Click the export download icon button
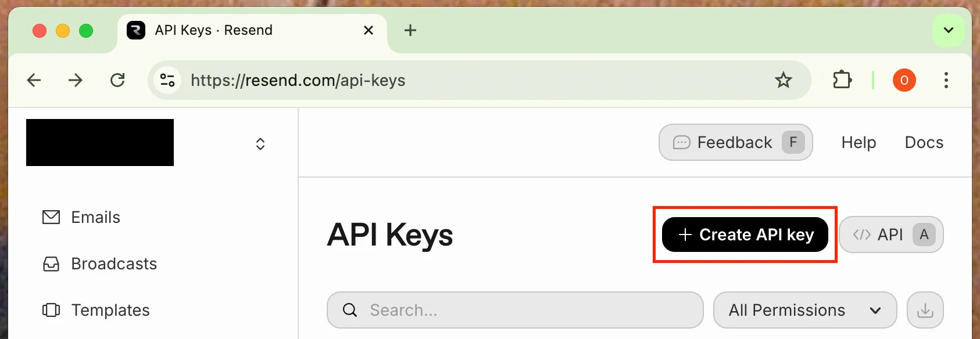This screenshot has height=339, width=980. [x=925, y=311]
